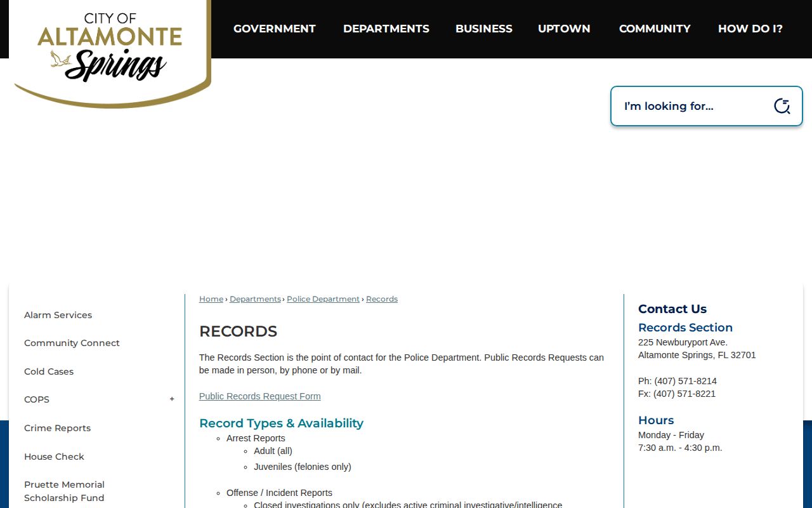Go to Home breadcrumb link
Image resolution: width=812 pixels, height=508 pixels.
(211, 299)
